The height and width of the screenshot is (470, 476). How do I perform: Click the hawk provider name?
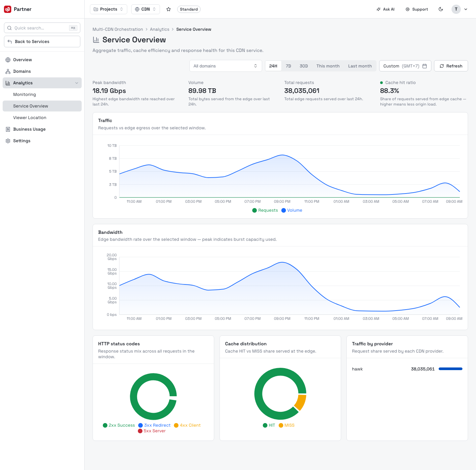tap(357, 369)
